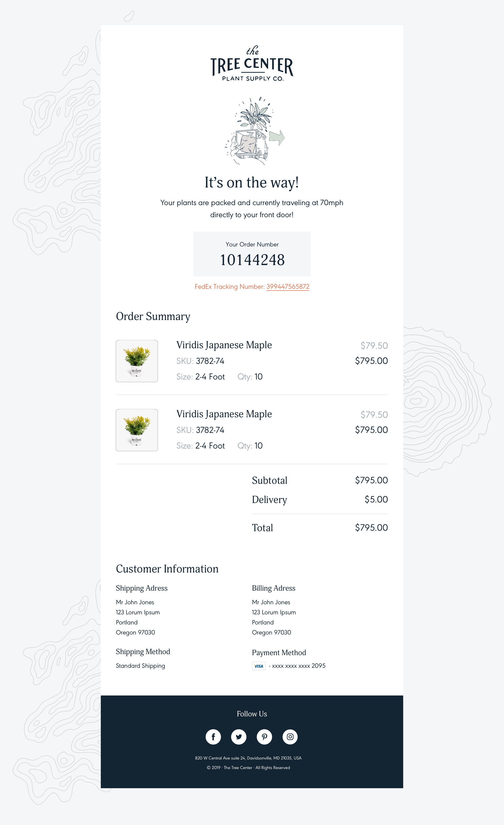This screenshot has height=825, width=504.
Task: Open FedEx tracking number 399447565872
Action: [288, 287]
